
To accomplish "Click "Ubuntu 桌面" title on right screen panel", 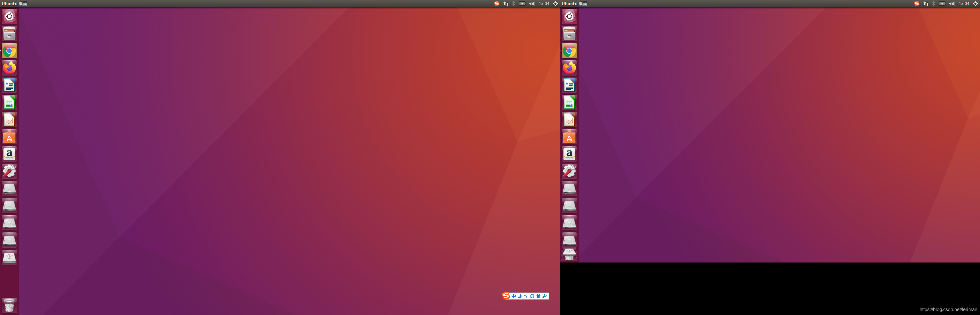I will tap(575, 3).
